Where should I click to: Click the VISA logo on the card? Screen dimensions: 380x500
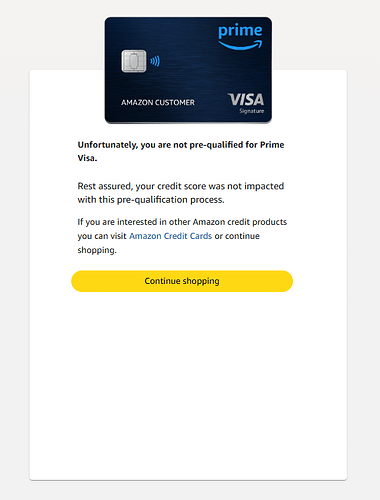click(x=246, y=100)
